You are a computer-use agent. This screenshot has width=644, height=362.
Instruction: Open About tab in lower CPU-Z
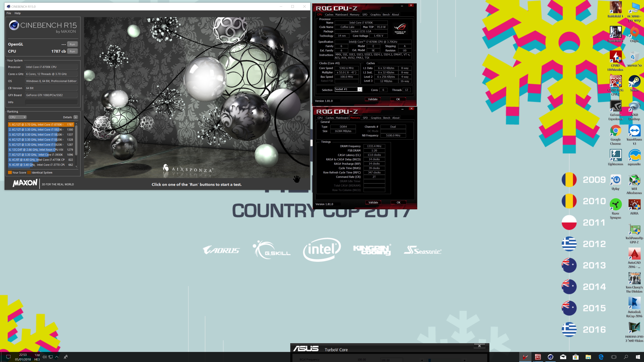coord(396,118)
